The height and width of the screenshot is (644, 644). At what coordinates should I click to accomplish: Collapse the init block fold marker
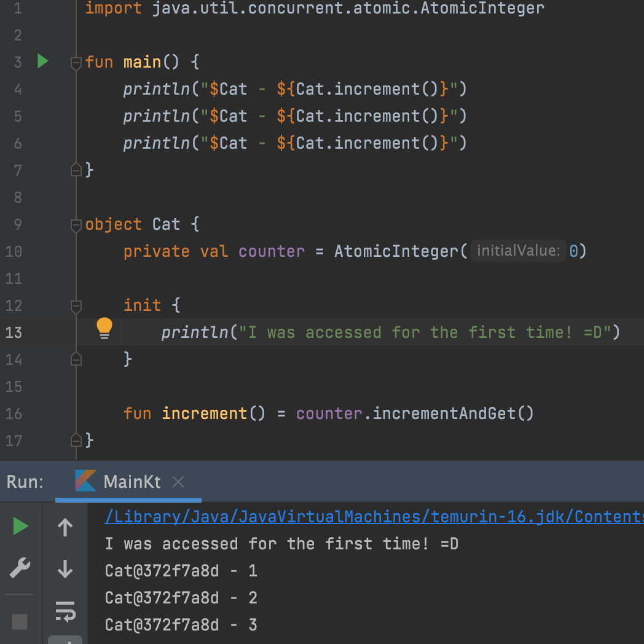[x=76, y=305]
